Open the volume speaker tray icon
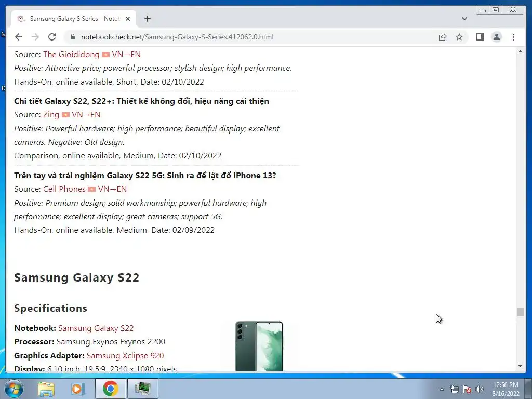This screenshot has width=532, height=399. click(x=480, y=389)
